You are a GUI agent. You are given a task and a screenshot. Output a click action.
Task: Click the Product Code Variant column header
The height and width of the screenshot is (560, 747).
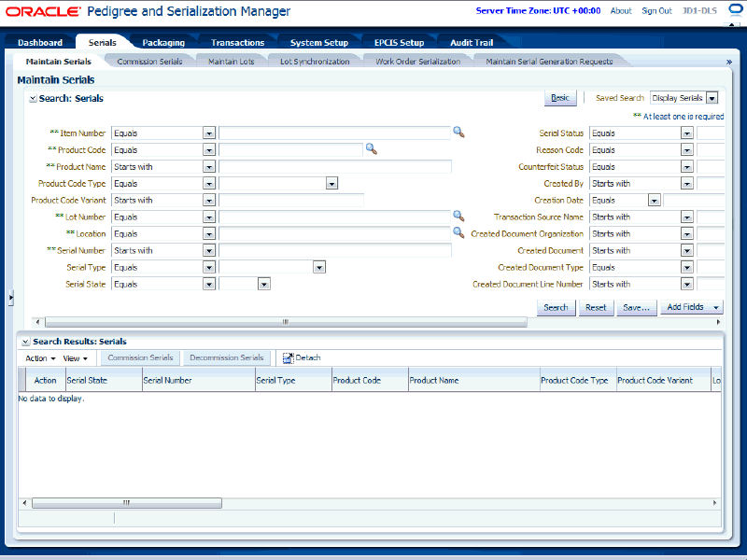click(x=664, y=381)
